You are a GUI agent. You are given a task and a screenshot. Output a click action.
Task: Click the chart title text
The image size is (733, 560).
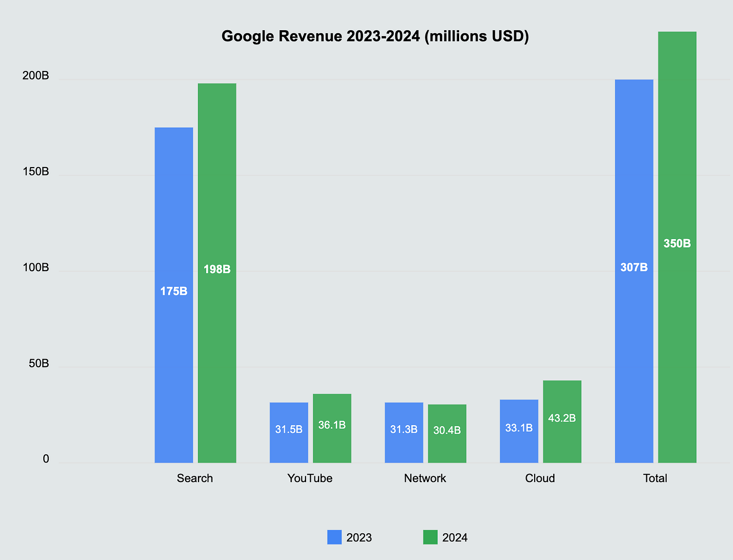(x=376, y=36)
